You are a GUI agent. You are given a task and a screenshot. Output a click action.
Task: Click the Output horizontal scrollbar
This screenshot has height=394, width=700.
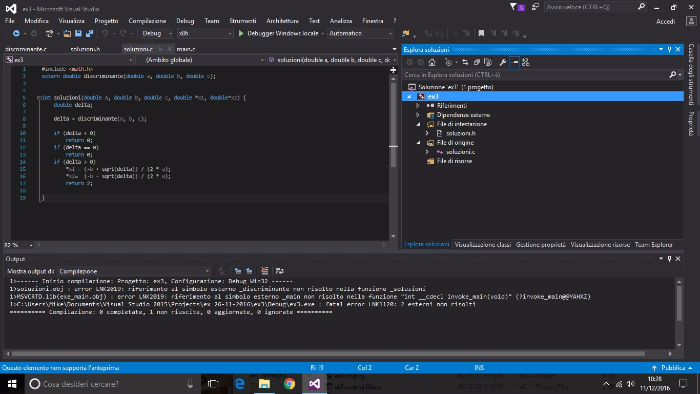point(329,353)
